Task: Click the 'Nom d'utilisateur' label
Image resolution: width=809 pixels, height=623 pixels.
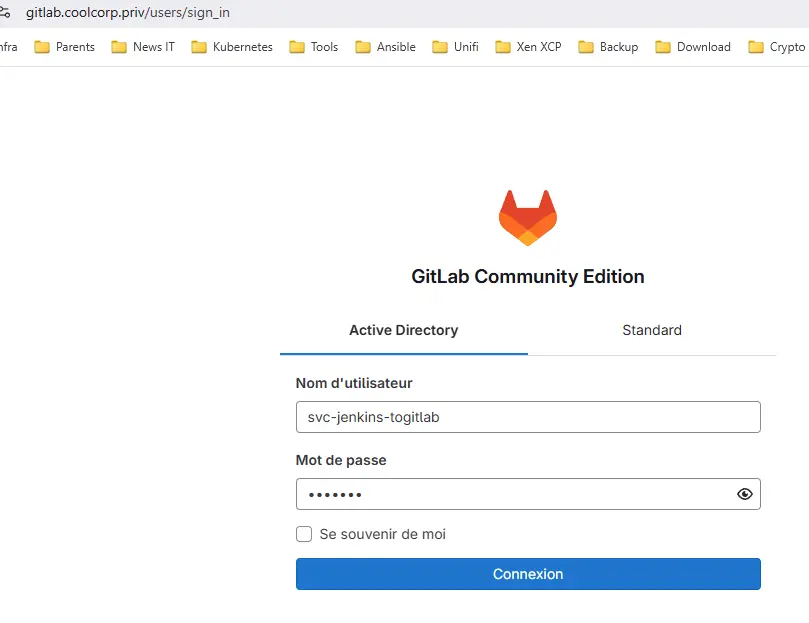Action: click(354, 383)
